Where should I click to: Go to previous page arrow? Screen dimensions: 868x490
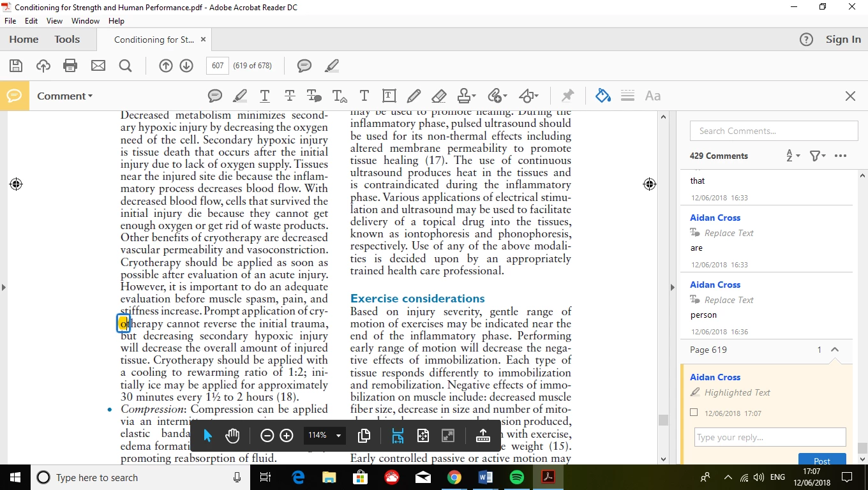coord(166,66)
